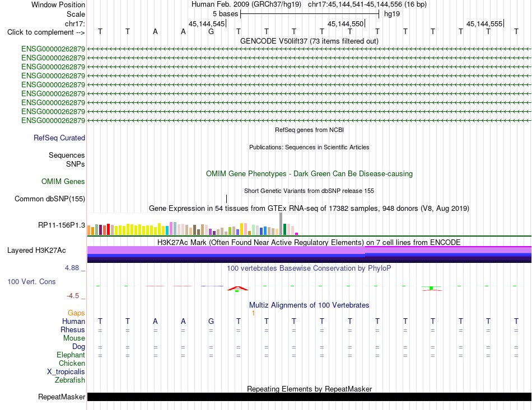The width and height of the screenshot is (532, 410).
Task: Select the Elephant species row label
Action: click(71, 355)
